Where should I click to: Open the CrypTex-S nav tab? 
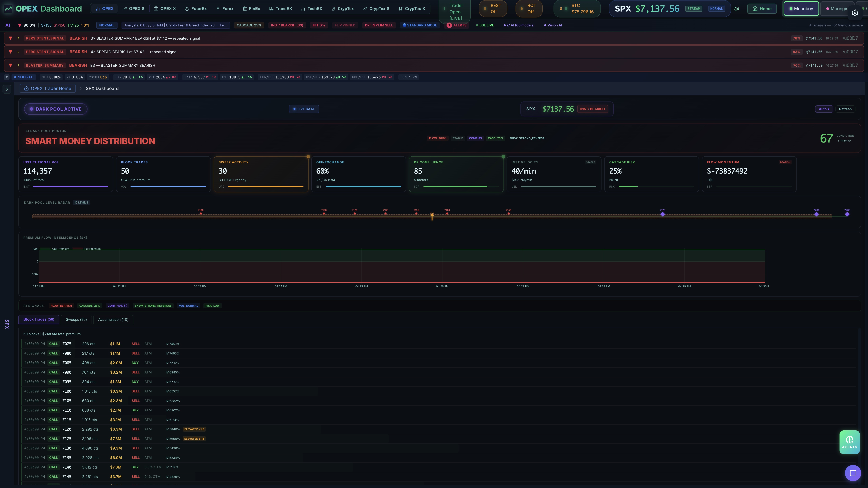tap(376, 9)
